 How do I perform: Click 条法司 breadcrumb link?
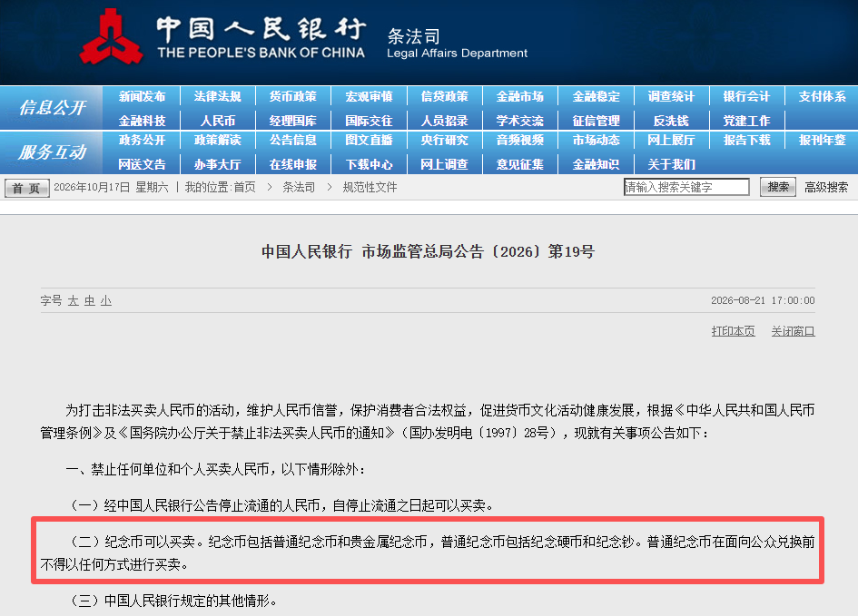(299, 188)
